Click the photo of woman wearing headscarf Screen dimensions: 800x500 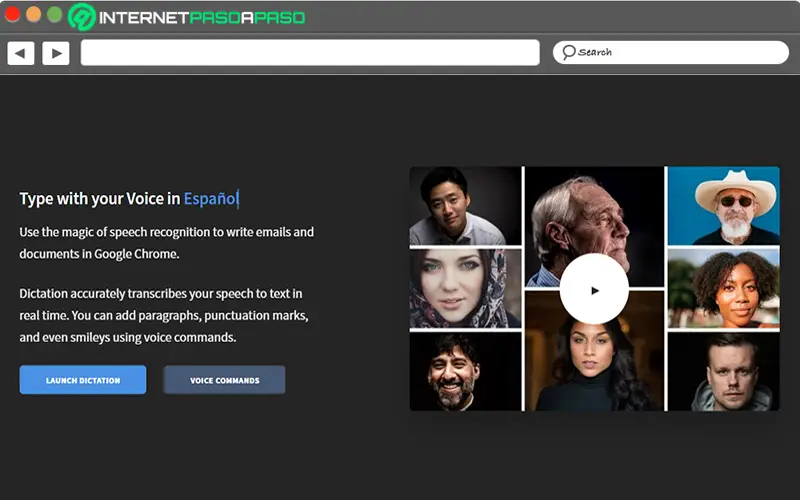pyautogui.click(x=465, y=288)
